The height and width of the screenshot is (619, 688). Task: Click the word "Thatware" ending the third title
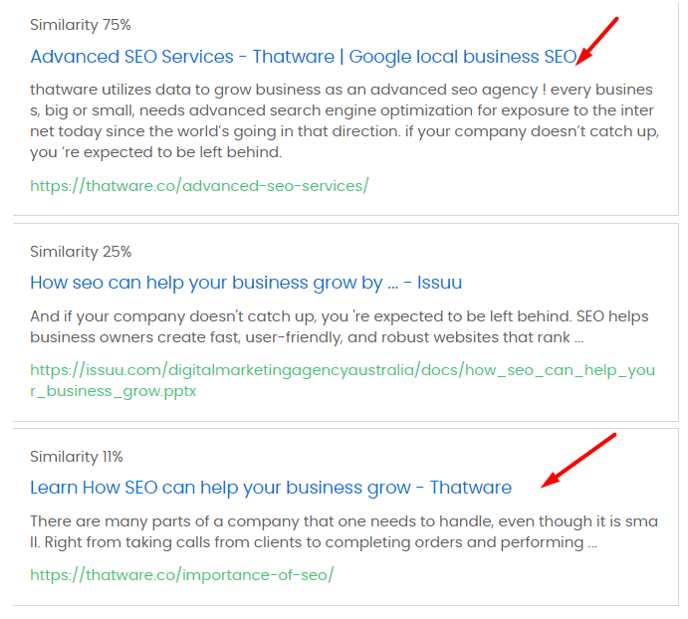click(x=470, y=488)
